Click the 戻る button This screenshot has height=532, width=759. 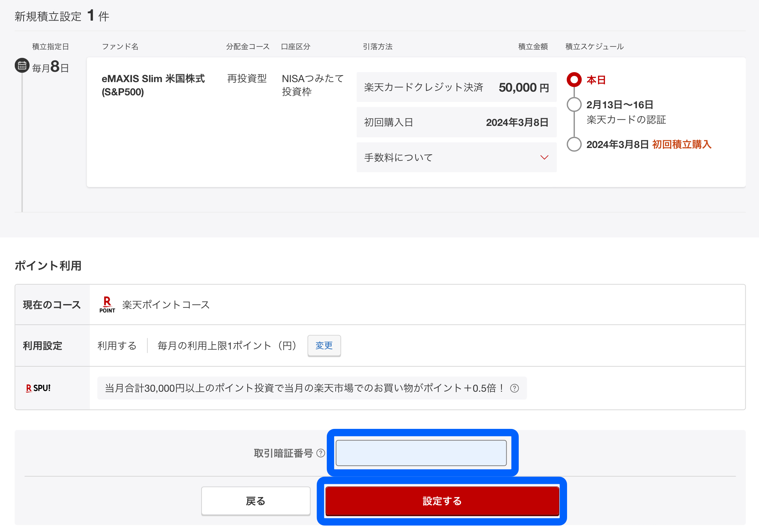pyautogui.click(x=256, y=501)
